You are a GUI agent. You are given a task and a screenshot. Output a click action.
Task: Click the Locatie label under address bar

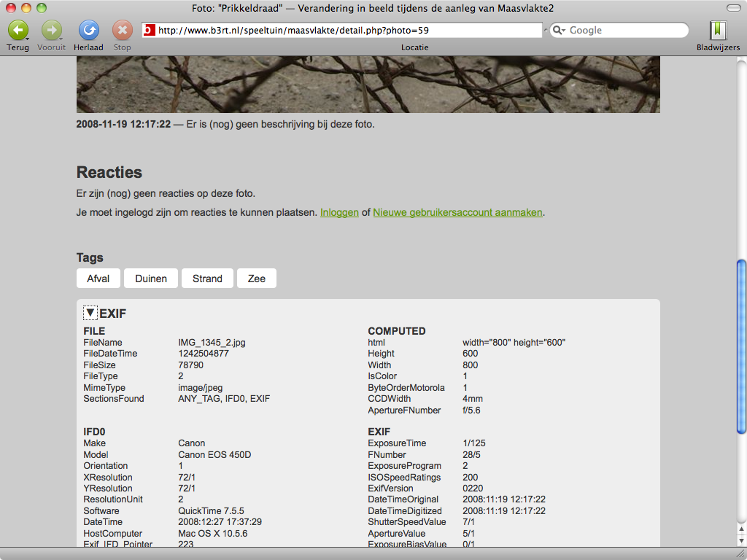tap(414, 47)
